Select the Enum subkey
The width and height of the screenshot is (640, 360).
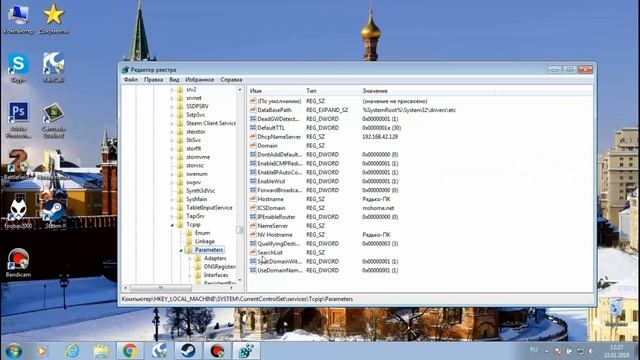pos(202,233)
